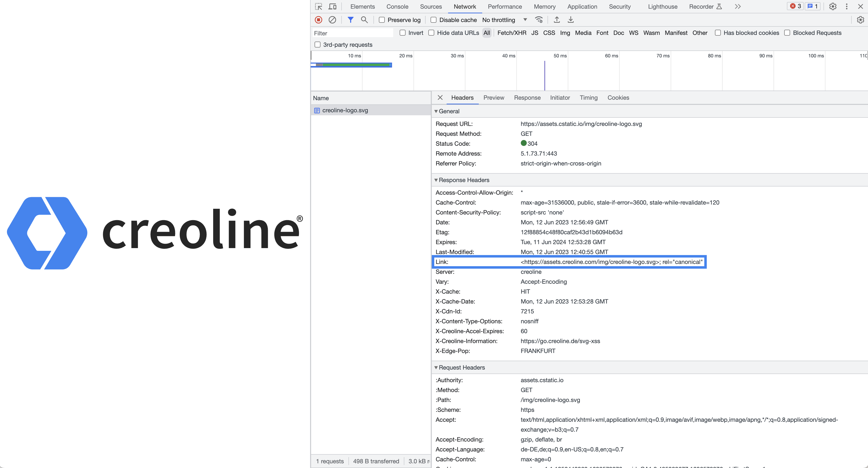Image resolution: width=868 pixels, height=468 pixels.
Task: Open the No throttling dropdown
Action: tap(504, 20)
